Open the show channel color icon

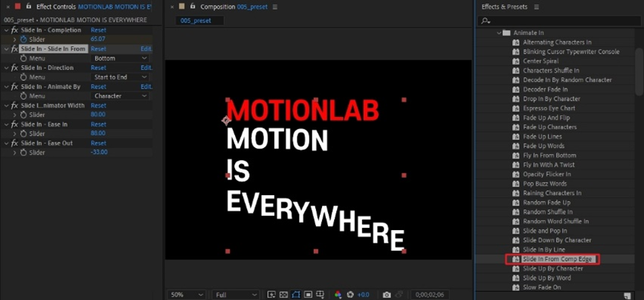click(x=338, y=295)
